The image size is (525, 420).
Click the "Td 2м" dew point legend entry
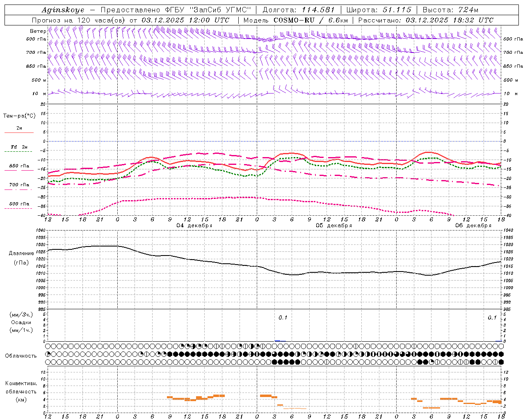pyautogui.click(x=19, y=147)
